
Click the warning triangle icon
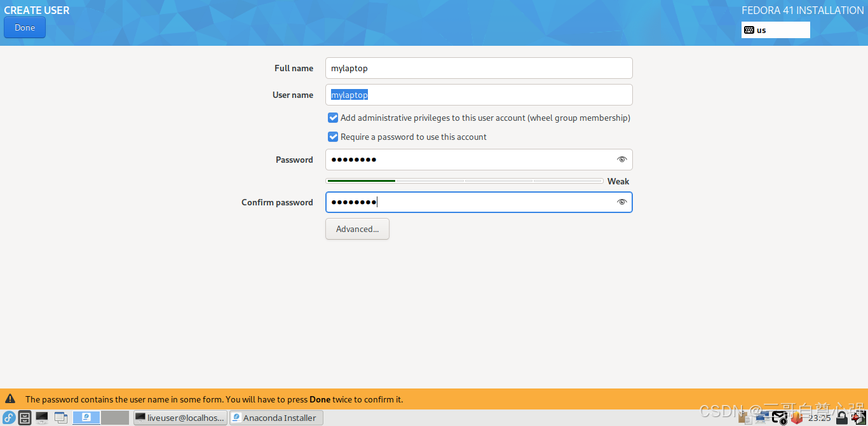pos(10,399)
